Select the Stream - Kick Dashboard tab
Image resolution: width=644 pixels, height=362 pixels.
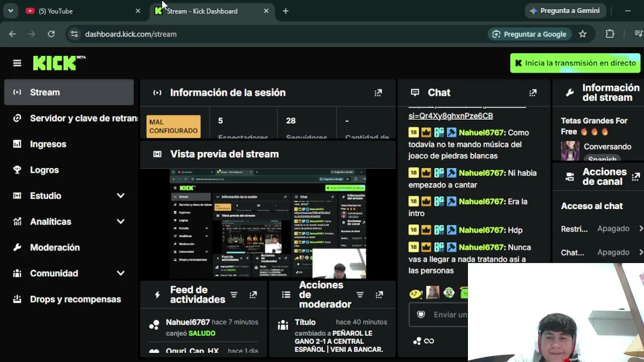[211, 11]
